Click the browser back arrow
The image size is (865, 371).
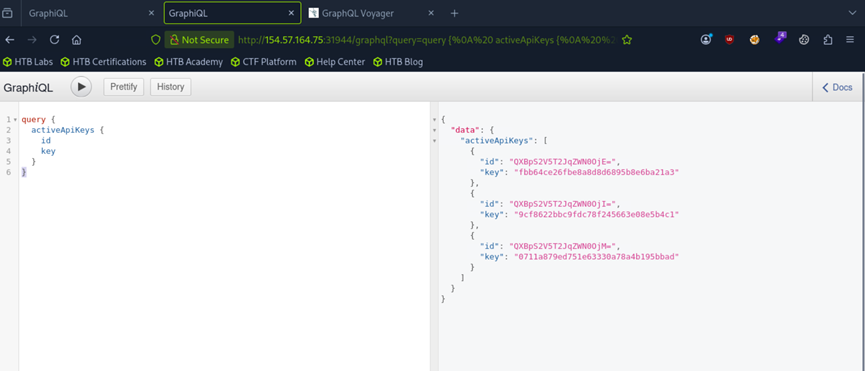10,40
